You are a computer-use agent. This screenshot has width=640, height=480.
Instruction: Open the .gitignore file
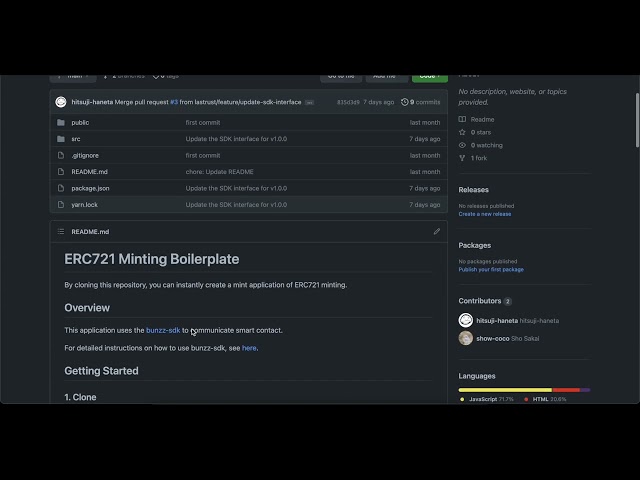pyautogui.click(x=85, y=156)
